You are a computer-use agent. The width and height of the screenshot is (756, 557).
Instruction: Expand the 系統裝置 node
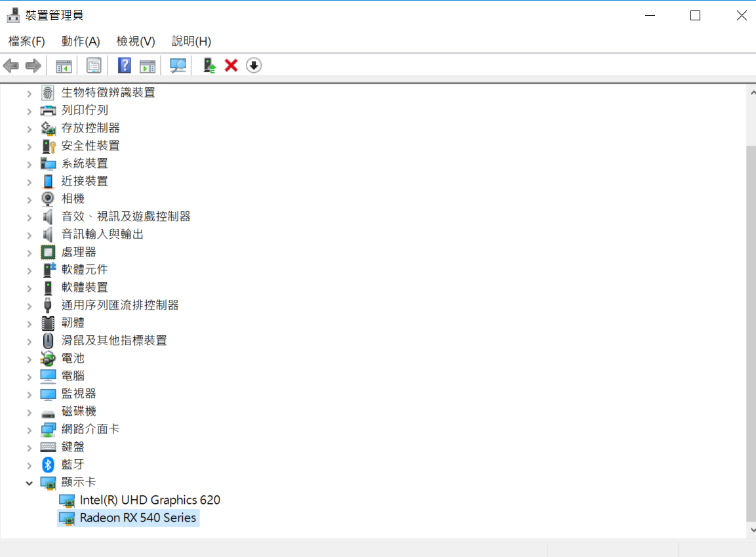(29, 165)
